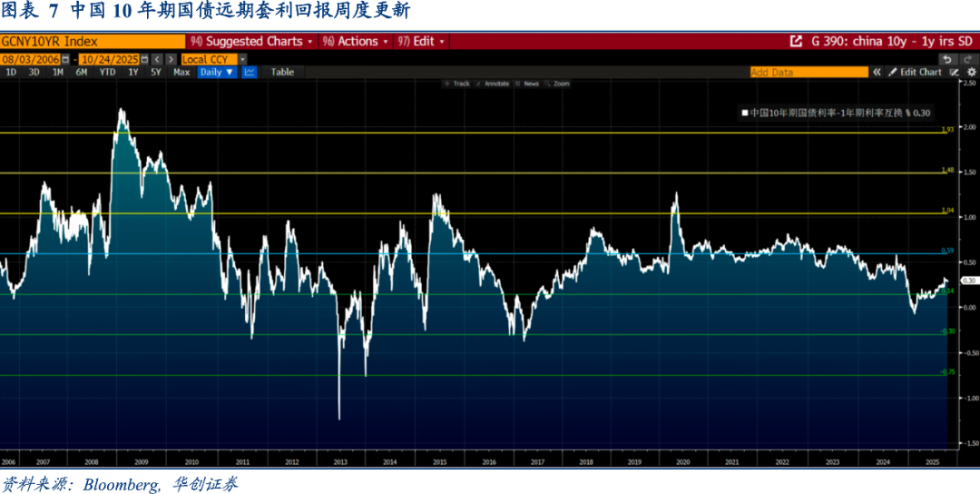Click the start date field 08/03/2006

coord(31,59)
